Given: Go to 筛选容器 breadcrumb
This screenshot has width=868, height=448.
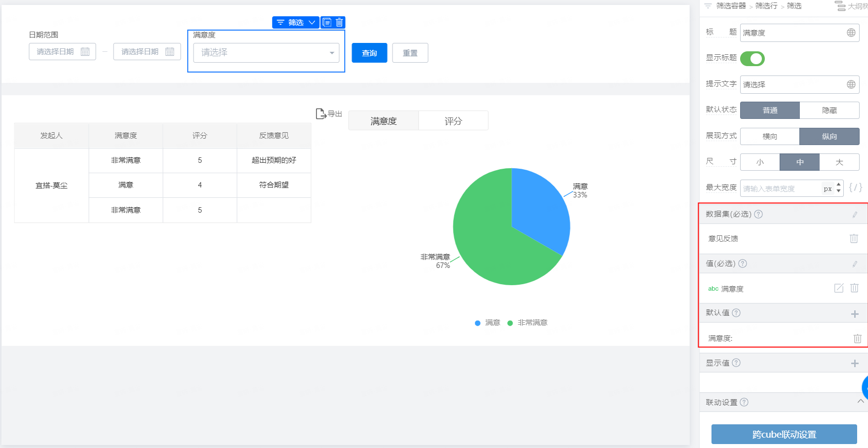Looking at the screenshot, I should [x=731, y=6].
